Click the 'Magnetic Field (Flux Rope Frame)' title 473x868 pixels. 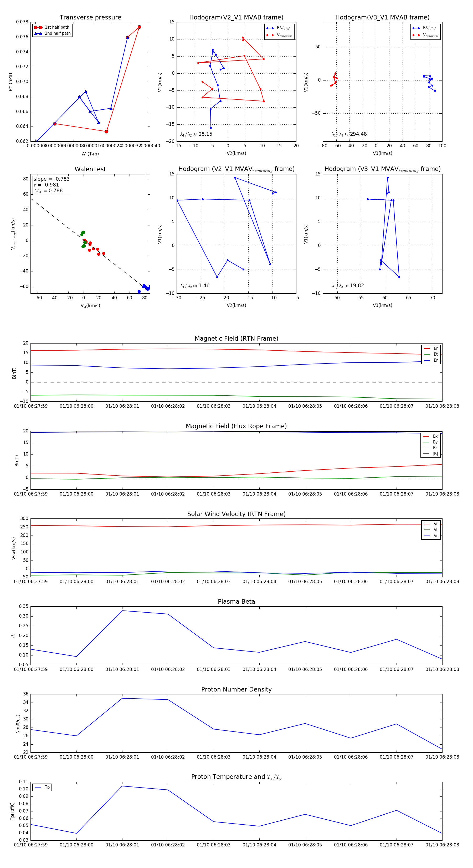(x=236, y=426)
